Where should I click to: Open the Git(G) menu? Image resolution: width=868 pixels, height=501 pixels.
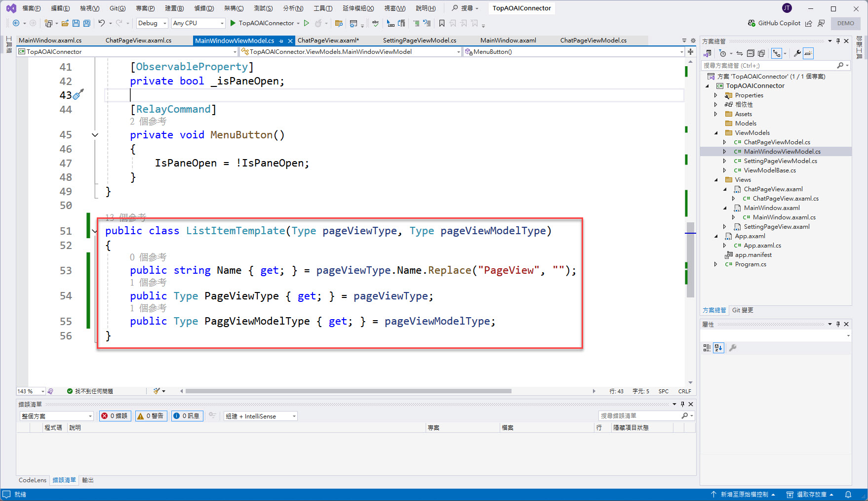(x=118, y=8)
